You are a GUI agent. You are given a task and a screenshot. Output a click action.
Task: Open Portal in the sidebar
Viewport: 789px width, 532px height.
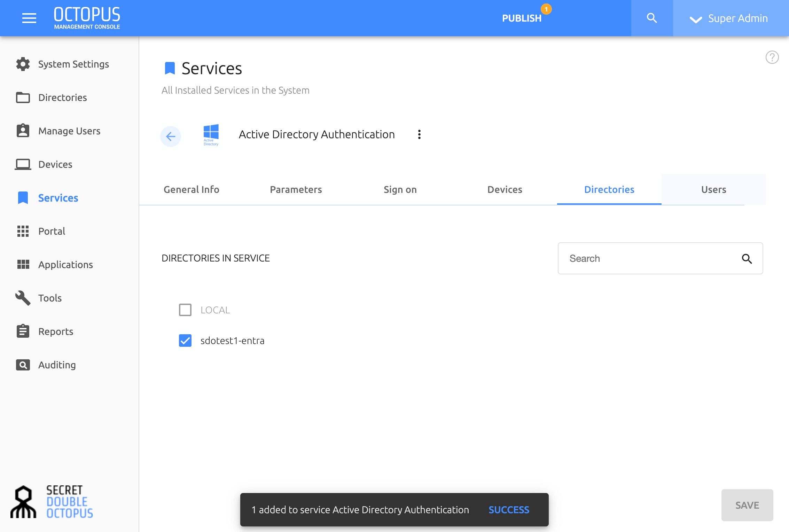pos(52,231)
